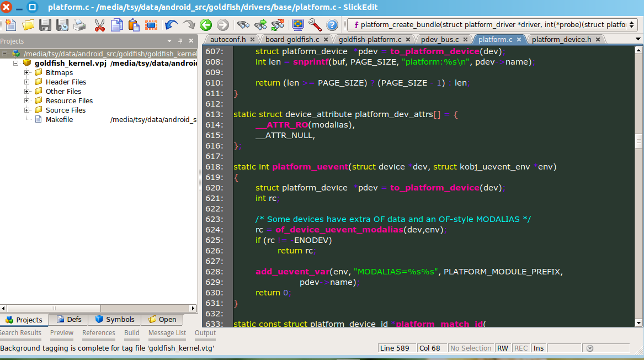Close the board-goldfish.c tab
Viewport: 644px width, 360px height.
(326, 39)
